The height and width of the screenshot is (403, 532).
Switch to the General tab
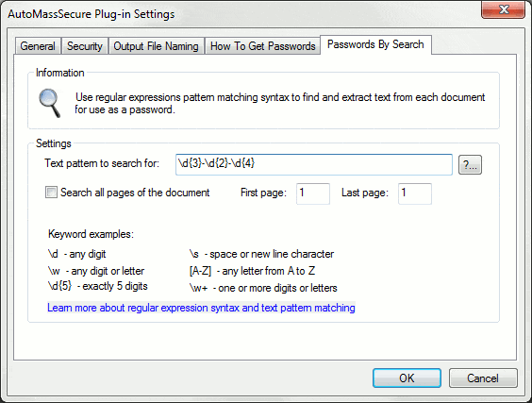pyautogui.click(x=38, y=46)
